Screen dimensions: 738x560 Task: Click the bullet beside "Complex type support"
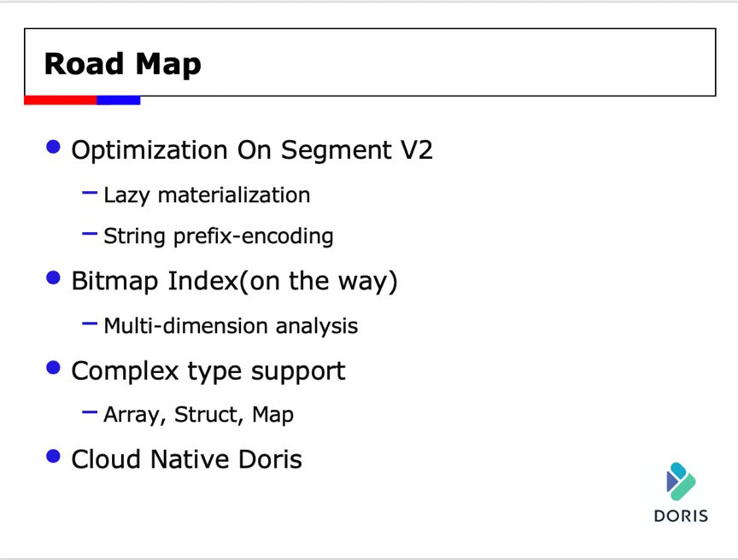click(54, 368)
